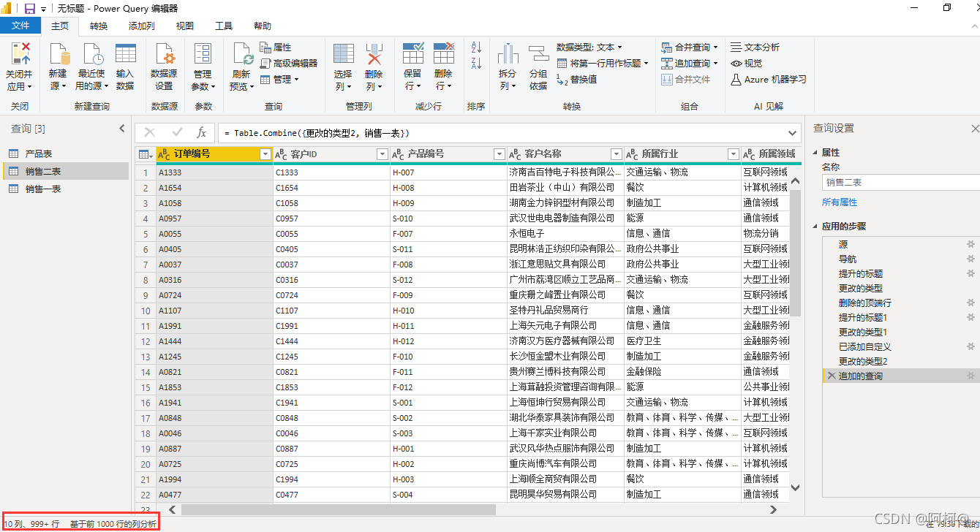Click the formula bar text
Screen dimensions: 980x532
(x=317, y=133)
